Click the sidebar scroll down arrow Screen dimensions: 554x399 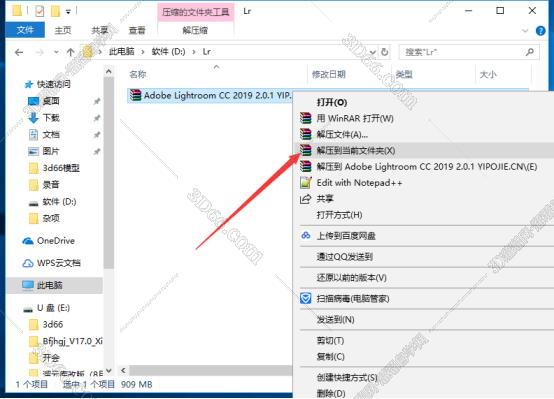point(109,370)
